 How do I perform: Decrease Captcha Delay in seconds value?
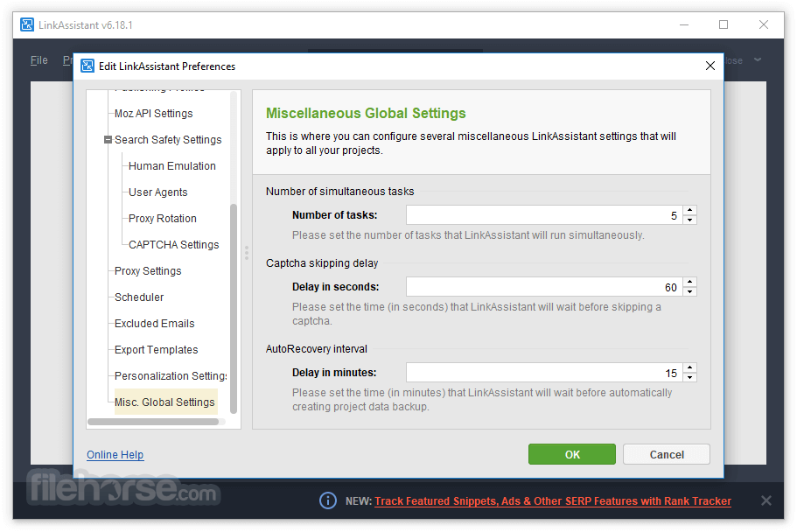[x=689, y=291]
